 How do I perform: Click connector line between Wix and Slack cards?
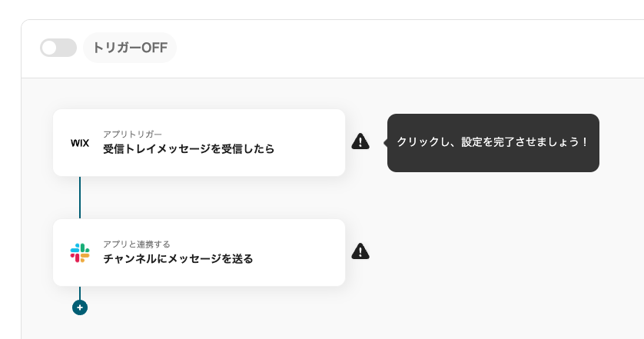[80, 198]
